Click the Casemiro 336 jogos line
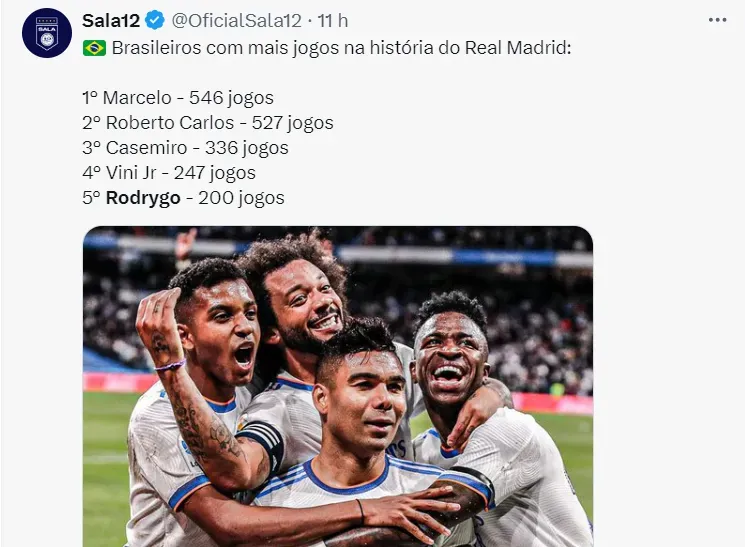This screenshot has width=745, height=547. pos(185,148)
